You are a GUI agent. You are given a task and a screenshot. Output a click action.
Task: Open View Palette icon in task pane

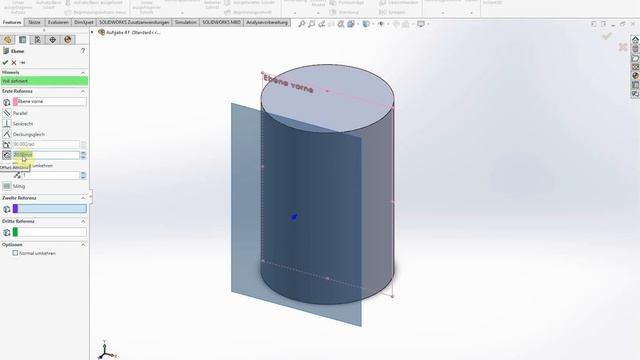635,67
